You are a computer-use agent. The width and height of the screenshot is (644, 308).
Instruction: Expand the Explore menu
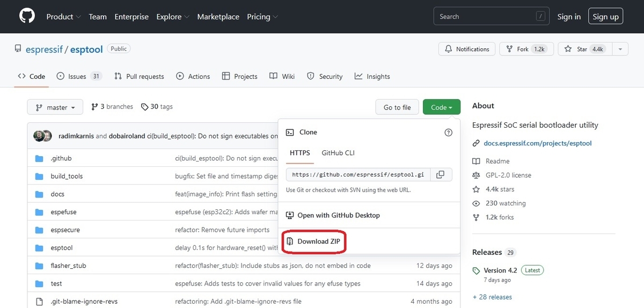click(x=172, y=17)
